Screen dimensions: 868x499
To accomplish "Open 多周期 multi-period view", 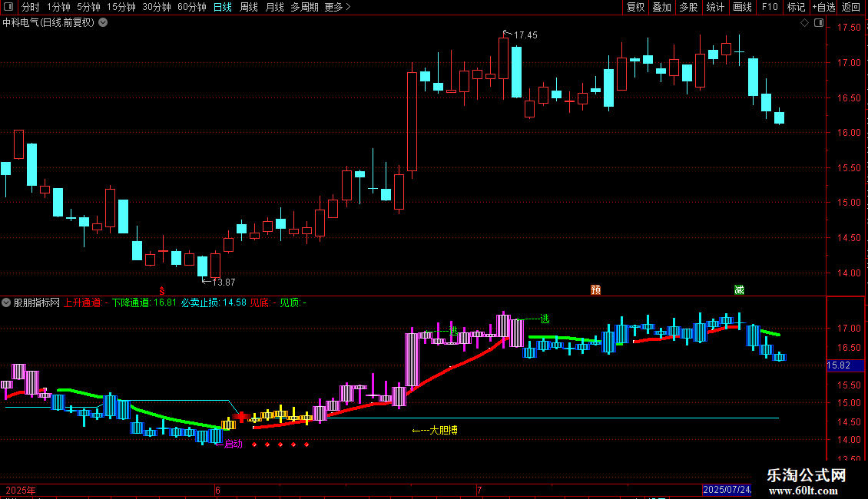I will pos(304,7).
